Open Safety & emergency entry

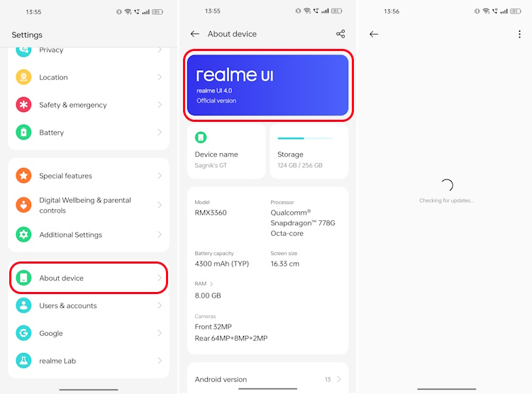[x=89, y=105]
